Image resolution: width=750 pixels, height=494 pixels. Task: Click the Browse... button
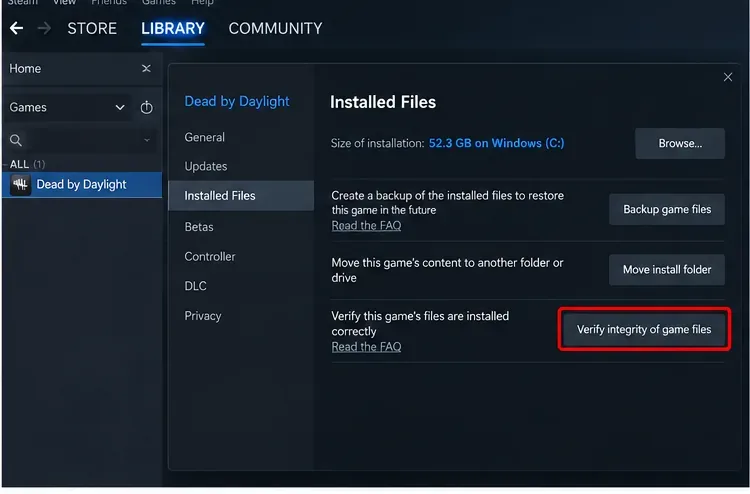click(x=680, y=143)
